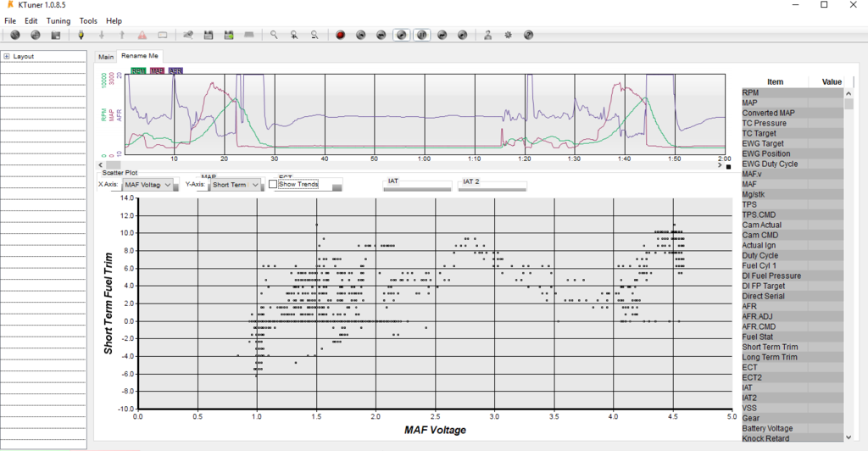Select the Cam Actual row

[x=793, y=225]
